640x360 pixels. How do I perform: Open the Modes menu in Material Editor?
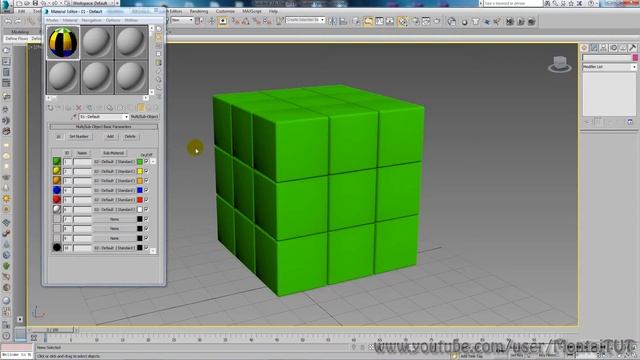52,20
